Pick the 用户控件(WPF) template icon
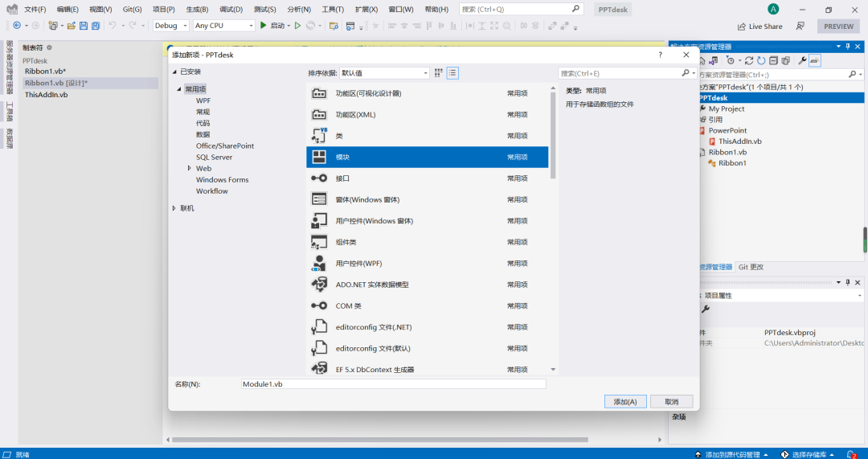The height and width of the screenshot is (459, 868). [318, 263]
